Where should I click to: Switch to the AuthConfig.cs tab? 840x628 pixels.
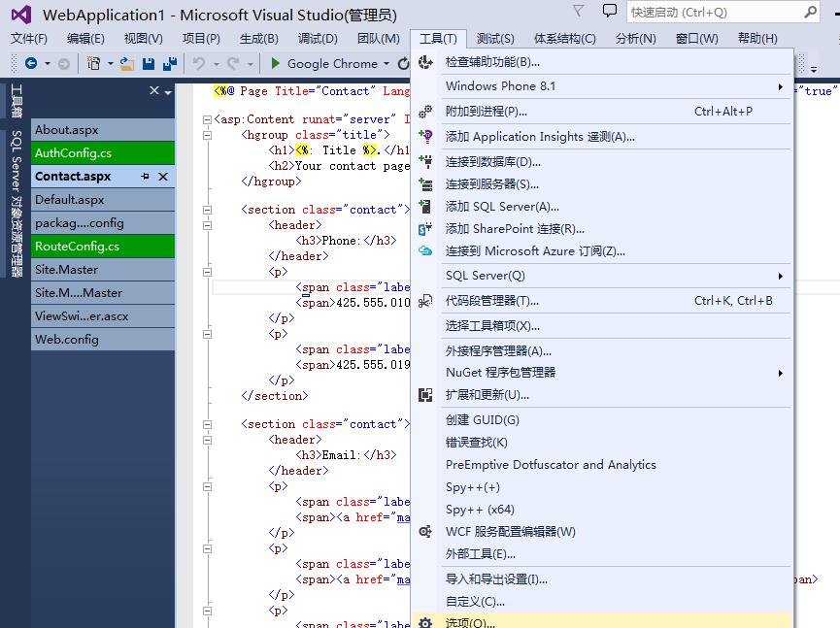coord(103,153)
